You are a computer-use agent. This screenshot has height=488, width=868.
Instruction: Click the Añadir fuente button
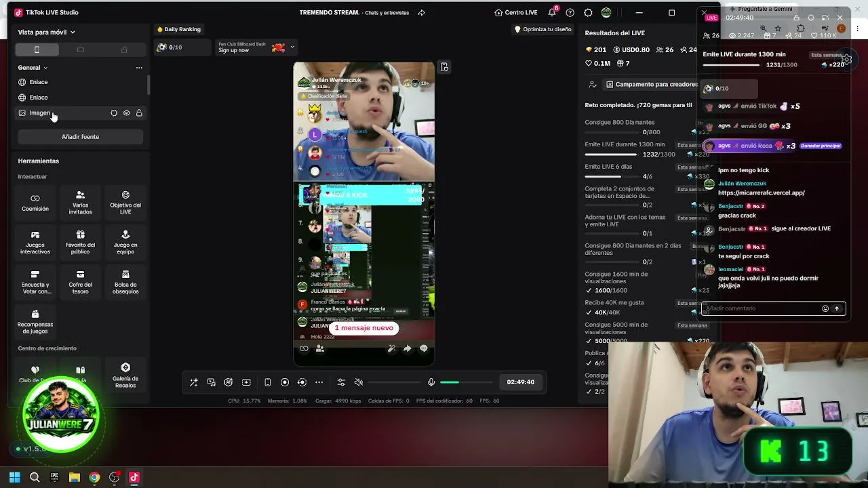pyautogui.click(x=81, y=137)
